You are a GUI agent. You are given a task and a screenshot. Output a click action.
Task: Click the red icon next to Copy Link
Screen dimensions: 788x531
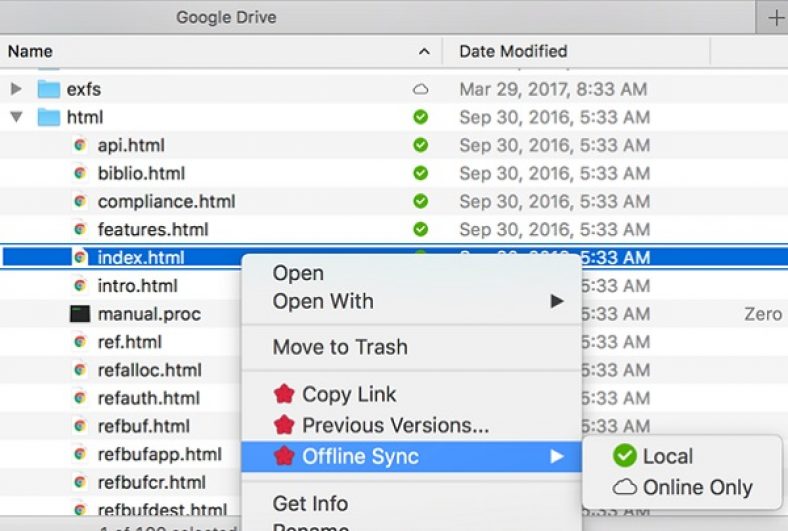point(284,395)
